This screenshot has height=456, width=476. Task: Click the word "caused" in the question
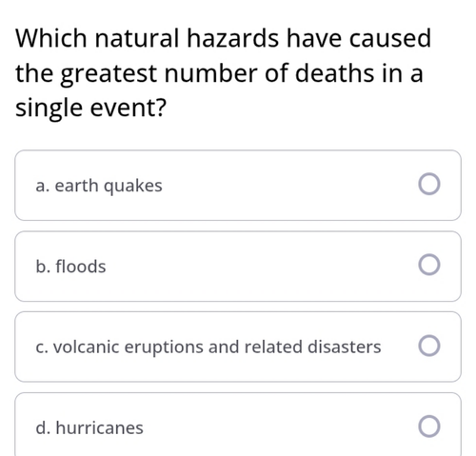pyautogui.click(x=390, y=38)
